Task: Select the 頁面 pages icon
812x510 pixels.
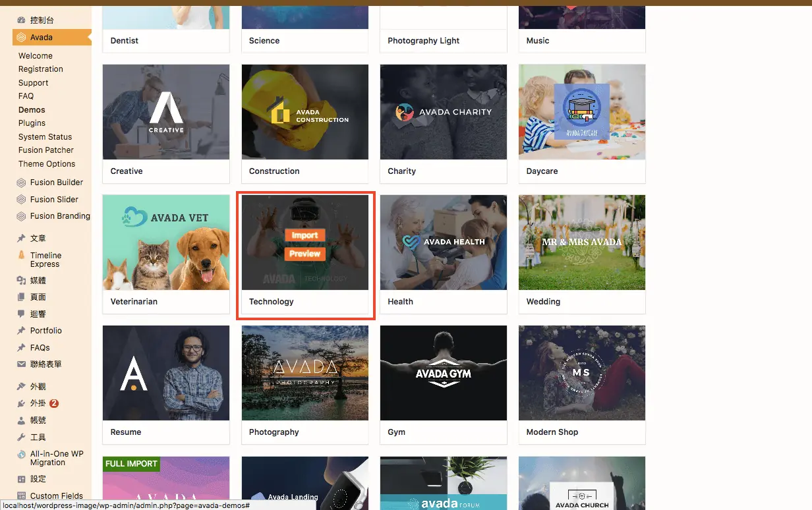Action: [x=22, y=297]
